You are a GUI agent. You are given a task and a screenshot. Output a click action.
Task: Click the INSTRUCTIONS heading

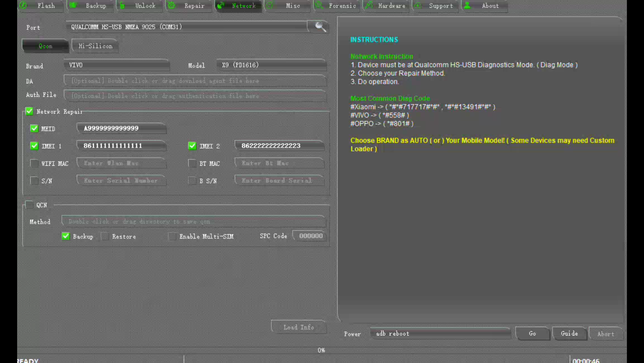click(374, 40)
